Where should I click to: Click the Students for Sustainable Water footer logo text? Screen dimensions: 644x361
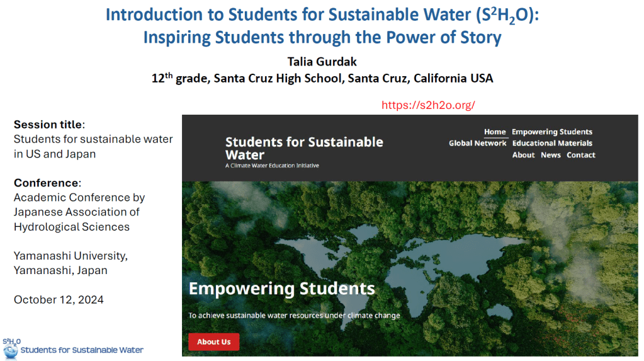point(82,350)
